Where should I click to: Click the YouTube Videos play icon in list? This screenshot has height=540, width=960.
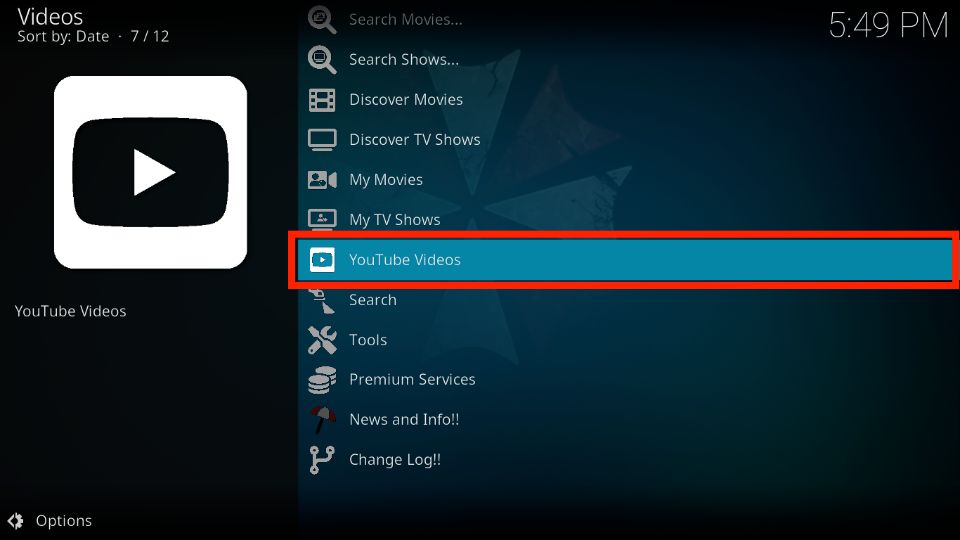(322, 260)
